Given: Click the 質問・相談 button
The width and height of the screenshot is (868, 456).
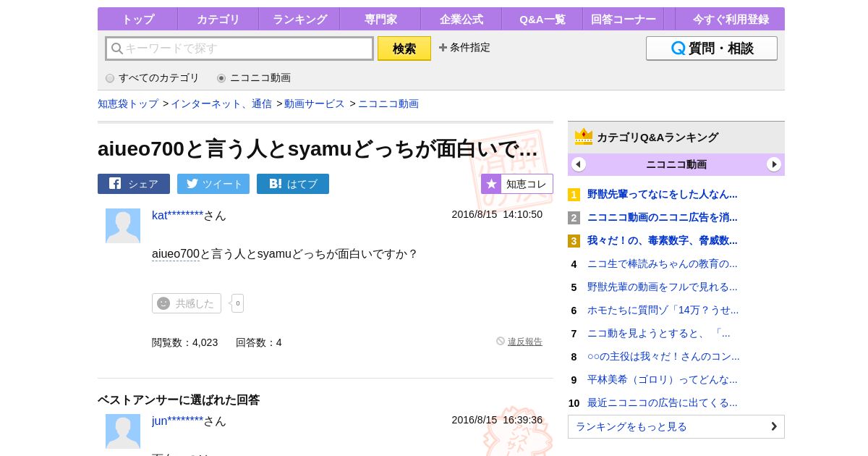Looking at the screenshot, I should pyautogui.click(x=712, y=48).
